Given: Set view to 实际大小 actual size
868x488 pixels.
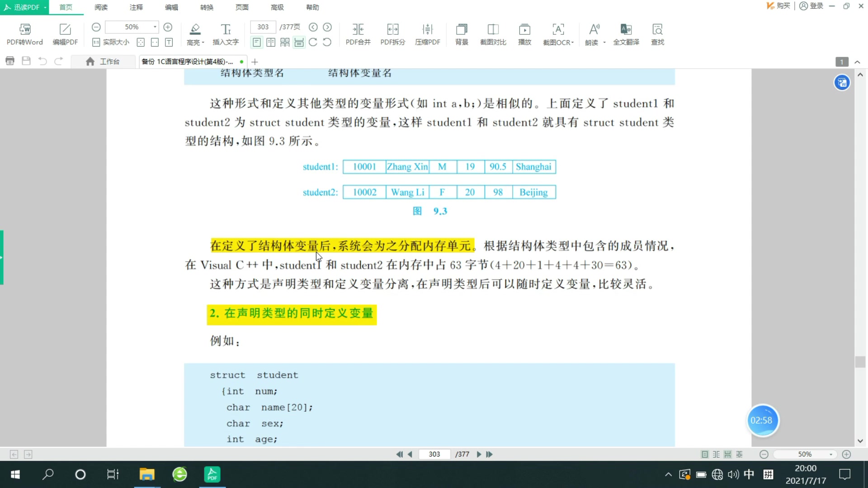Looking at the screenshot, I should pos(111,42).
